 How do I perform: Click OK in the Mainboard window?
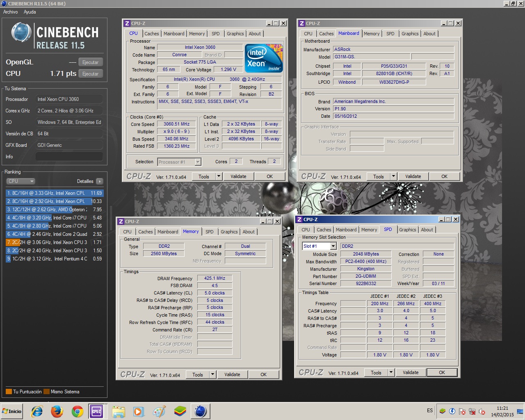tap(444, 177)
